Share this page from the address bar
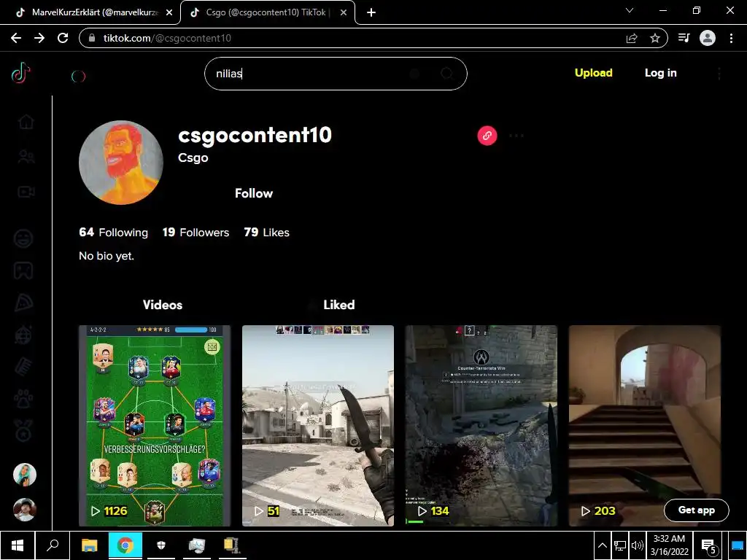Viewport: 747px width, 560px height. pos(632,38)
